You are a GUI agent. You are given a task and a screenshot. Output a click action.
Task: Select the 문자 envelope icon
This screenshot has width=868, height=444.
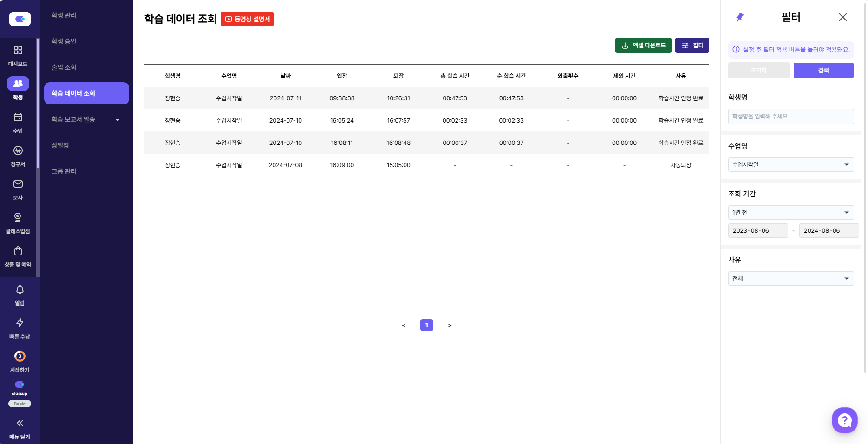(x=18, y=184)
